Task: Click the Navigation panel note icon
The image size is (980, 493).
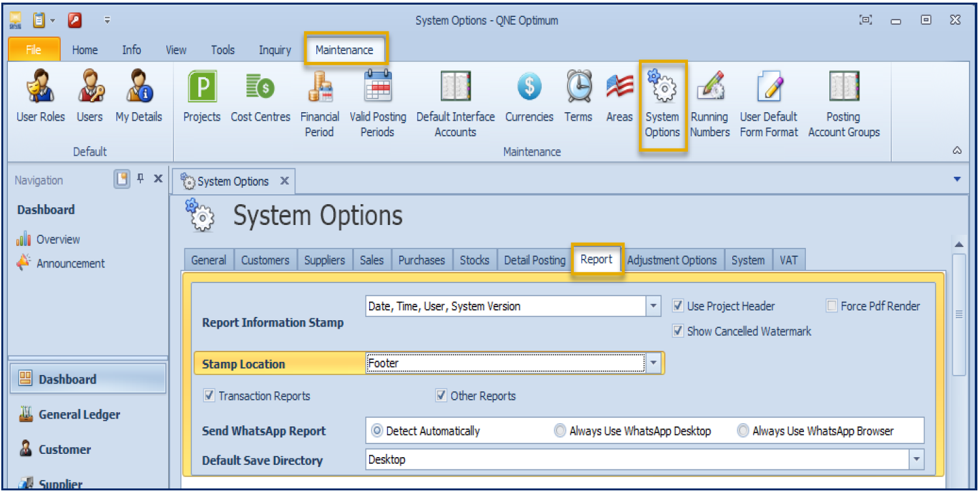Action: pos(122,179)
